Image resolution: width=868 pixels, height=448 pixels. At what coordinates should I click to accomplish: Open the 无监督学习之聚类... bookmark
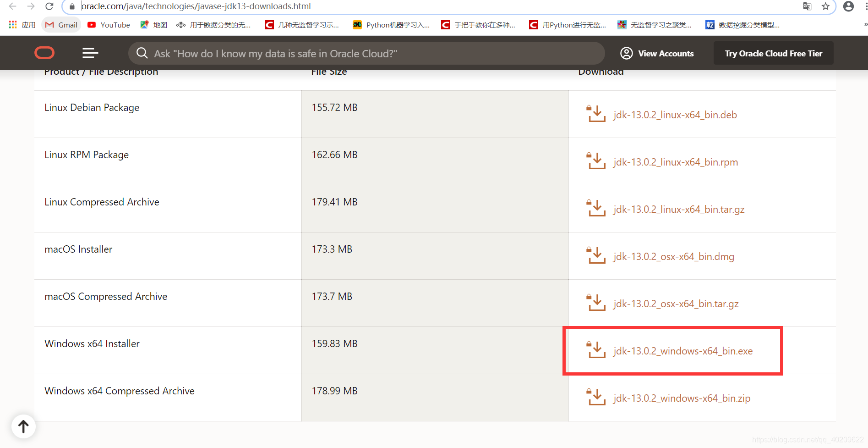(x=655, y=25)
